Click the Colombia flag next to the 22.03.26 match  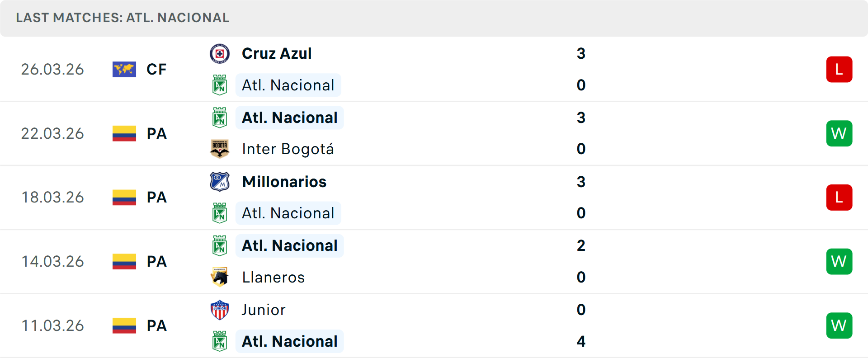tap(124, 133)
